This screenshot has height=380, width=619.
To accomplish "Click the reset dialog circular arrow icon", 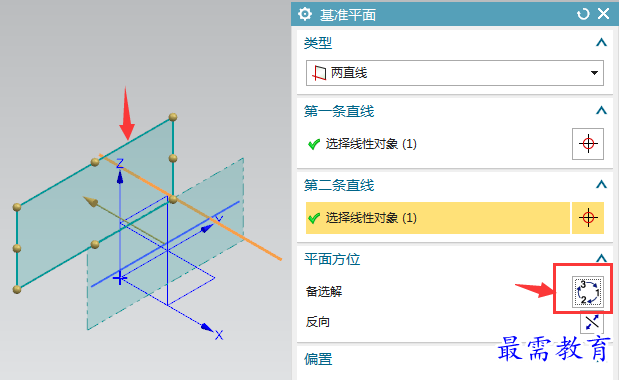I will pos(583,14).
